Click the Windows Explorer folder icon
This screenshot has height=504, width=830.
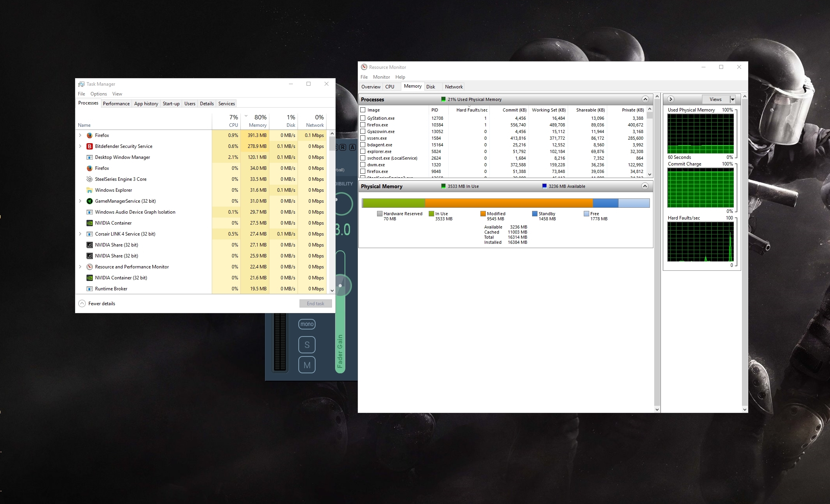(x=89, y=190)
